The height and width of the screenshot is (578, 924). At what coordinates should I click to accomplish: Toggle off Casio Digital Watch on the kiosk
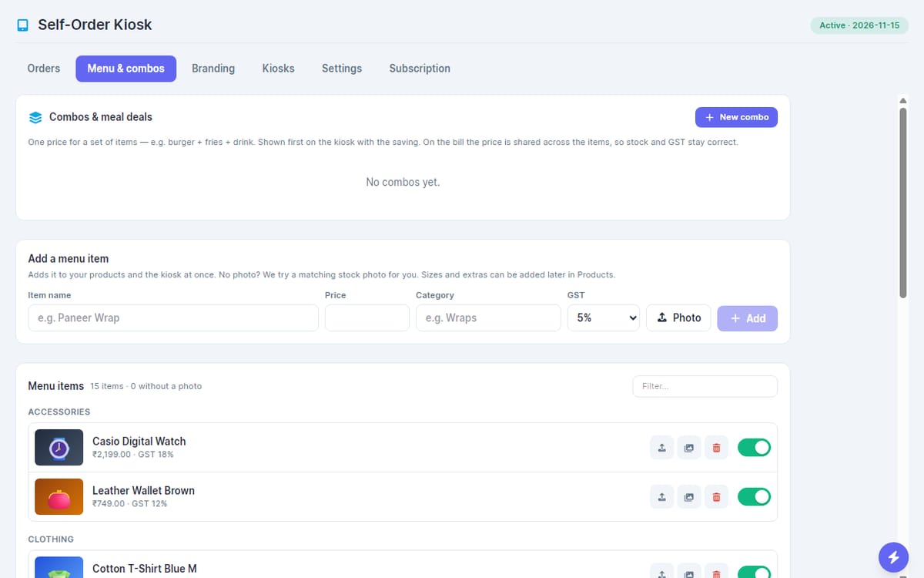point(754,448)
